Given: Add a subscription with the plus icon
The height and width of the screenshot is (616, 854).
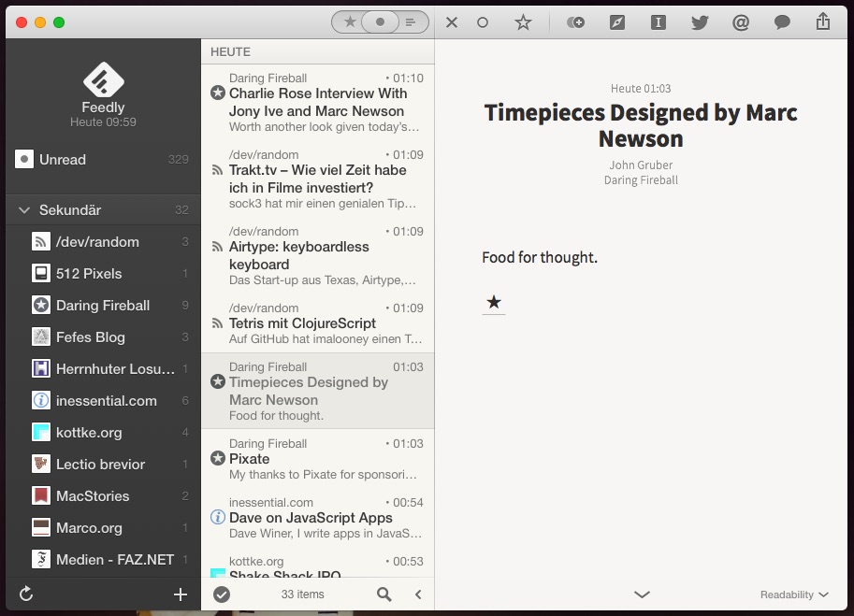Looking at the screenshot, I should 181,595.
